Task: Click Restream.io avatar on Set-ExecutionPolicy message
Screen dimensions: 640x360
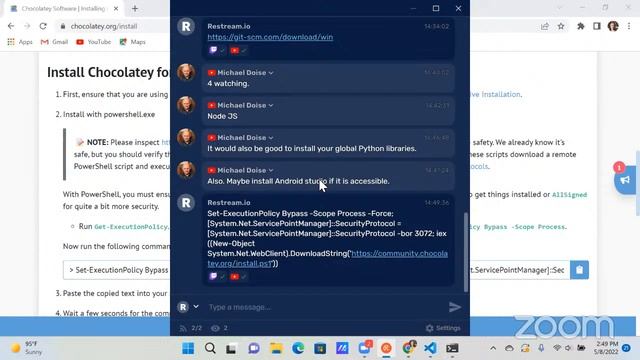Action: coord(186,203)
